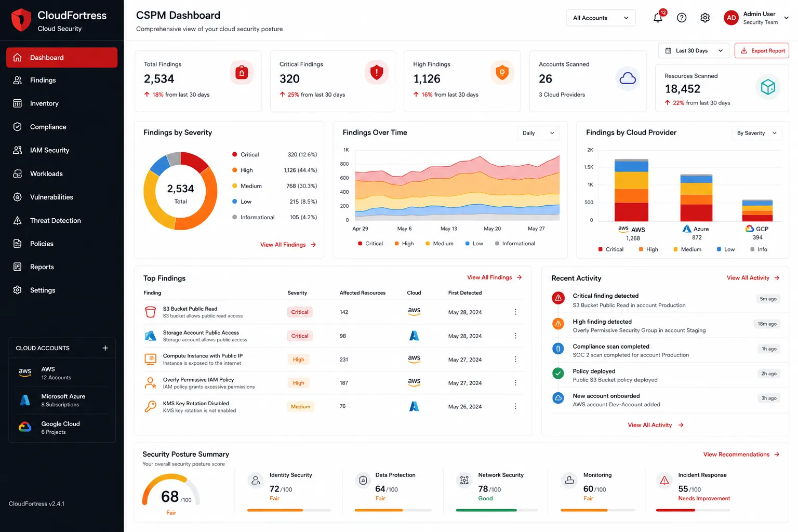Image resolution: width=798 pixels, height=532 pixels.
Task: Expand the Admin User menu chevron
Action: click(786, 18)
